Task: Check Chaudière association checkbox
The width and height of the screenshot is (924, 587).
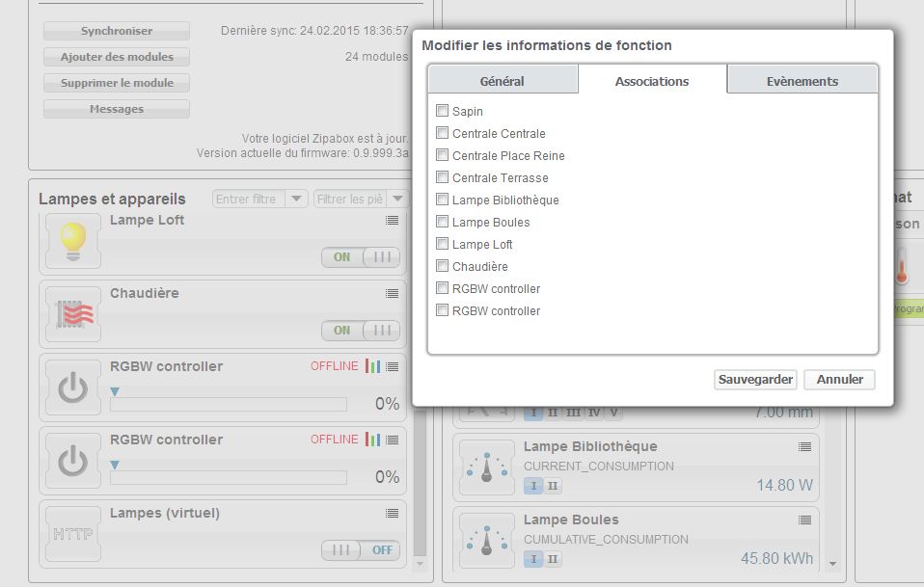Action: pyautogui.click(x=442, y=266)
